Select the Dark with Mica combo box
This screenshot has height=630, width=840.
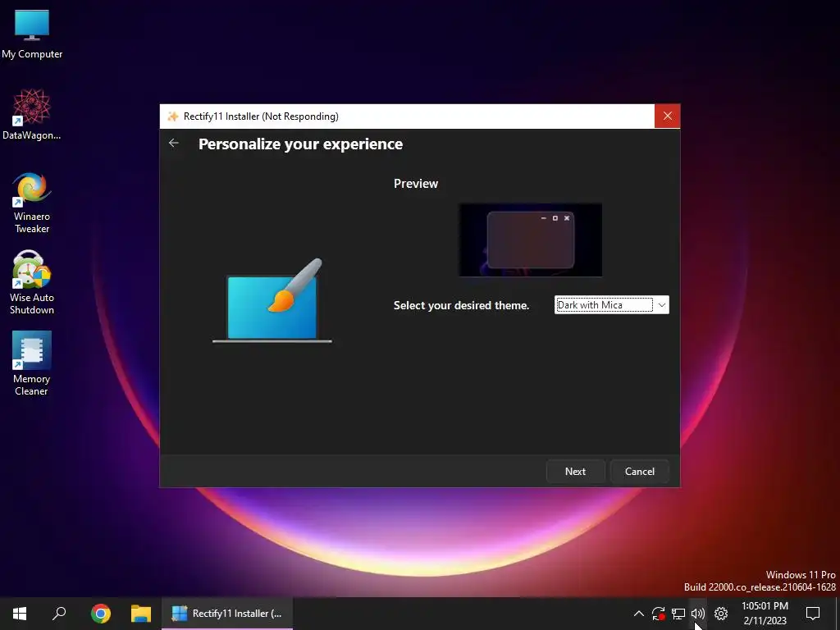pyautogui.click(x=611, y=305)
